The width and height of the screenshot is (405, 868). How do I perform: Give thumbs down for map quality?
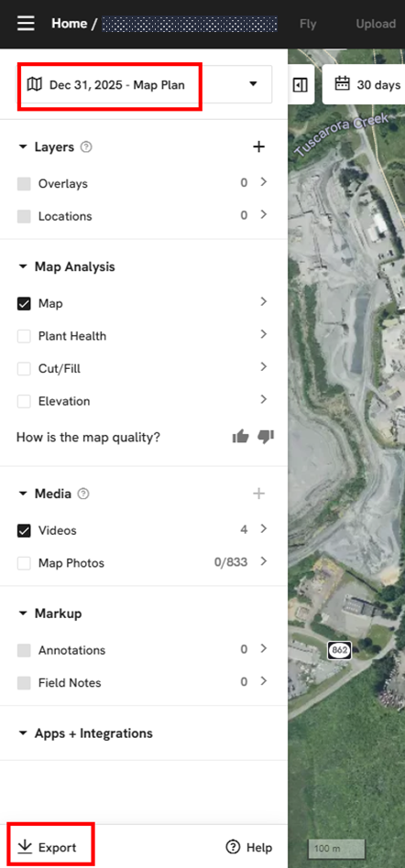pyautogui.click(x=266, y=437)
